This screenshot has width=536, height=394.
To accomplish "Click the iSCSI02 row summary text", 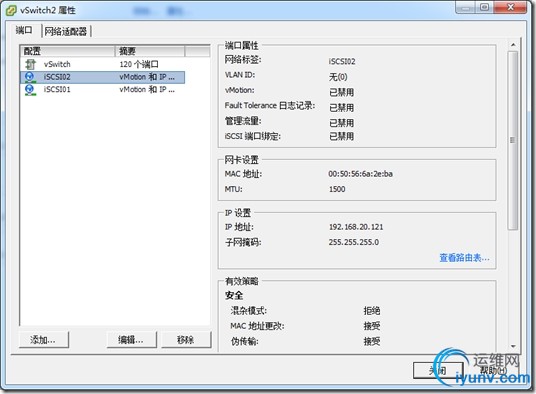I will point(147,77).
